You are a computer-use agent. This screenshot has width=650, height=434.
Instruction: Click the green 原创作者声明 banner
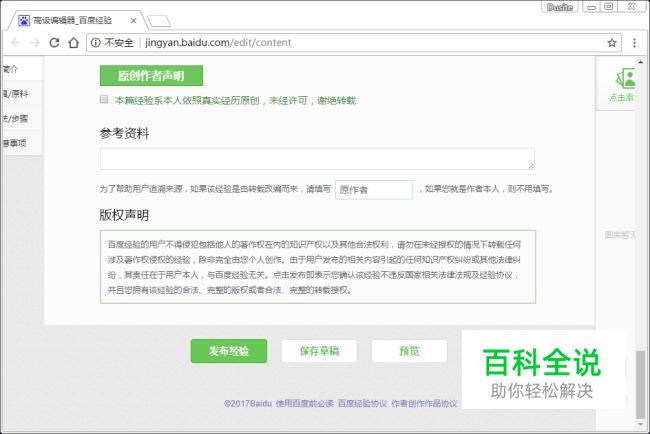pyautogui.click(x=151, y=75)
